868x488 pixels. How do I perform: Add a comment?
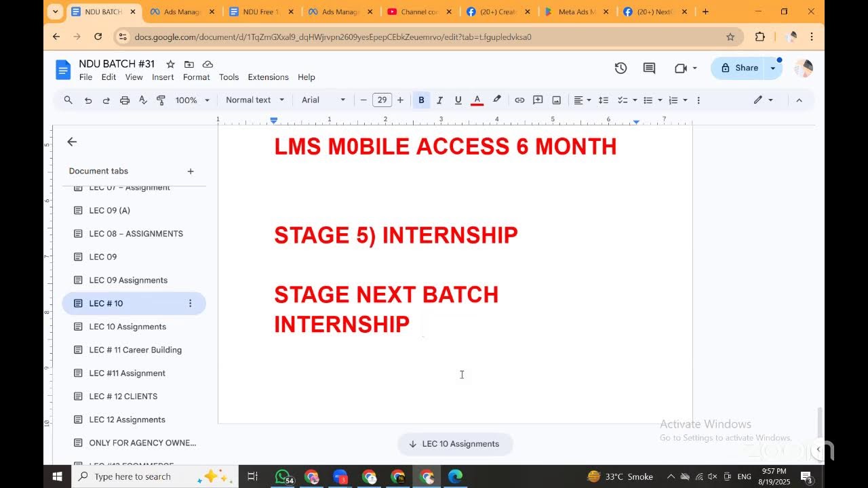point(538,100)
